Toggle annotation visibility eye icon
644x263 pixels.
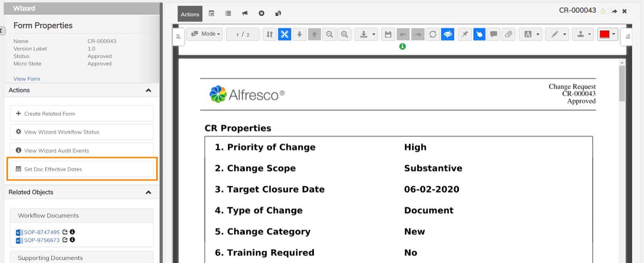coord(448,35)
